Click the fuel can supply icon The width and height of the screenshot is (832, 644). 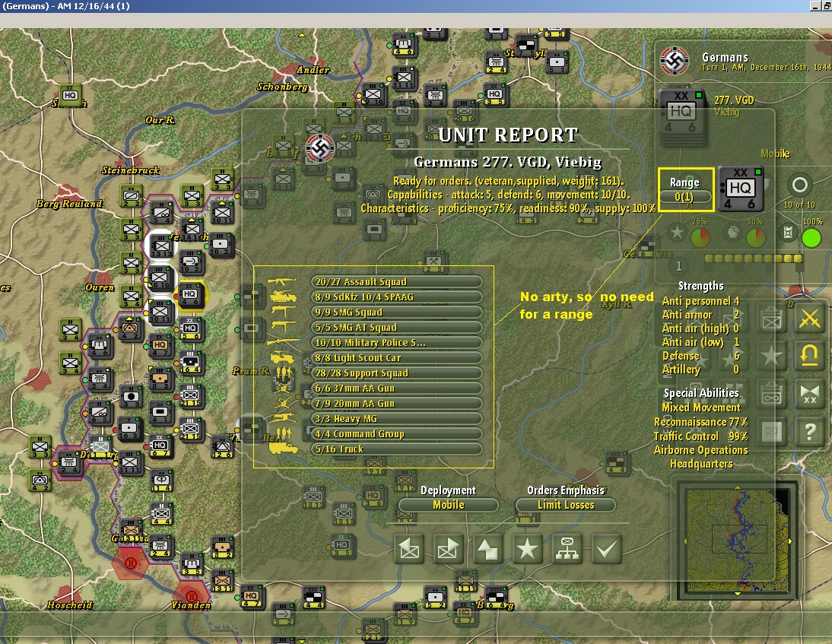pyautogui.click(x=788, y=233)
